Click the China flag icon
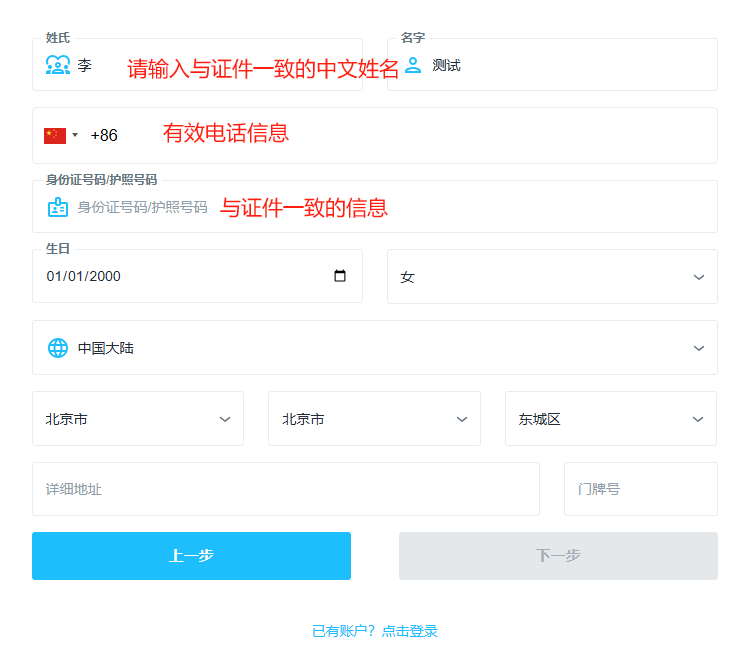Screen dimensions: 733x656 point(55,135)
